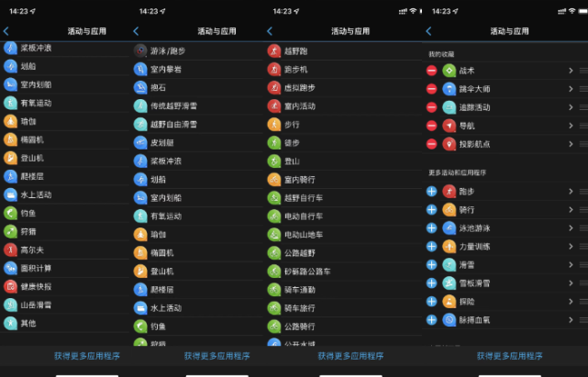Screen dimensions: 588x377
Task: Select the 越野跑 trail run icon
Action: click(x=274, y=50)
